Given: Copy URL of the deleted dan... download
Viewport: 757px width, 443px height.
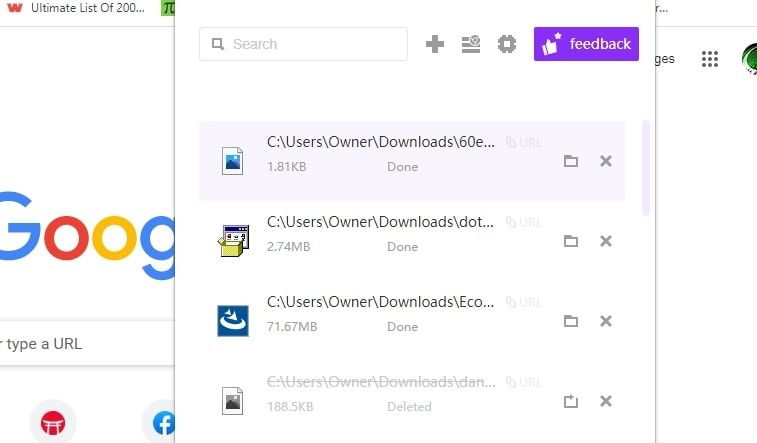Looking at the screenshot, I should pos(523,383).
